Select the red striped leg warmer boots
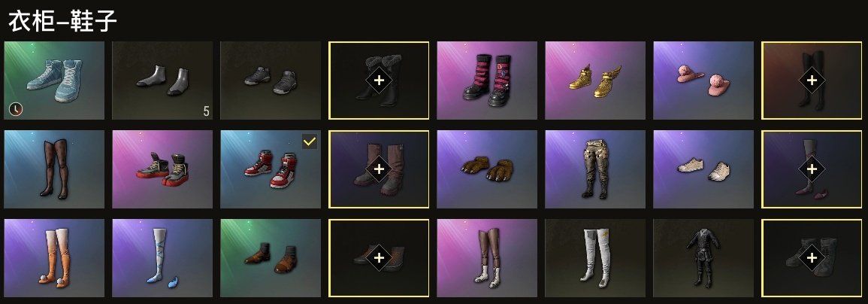Screen dimensions: 868x304 [x=486, y=81]
